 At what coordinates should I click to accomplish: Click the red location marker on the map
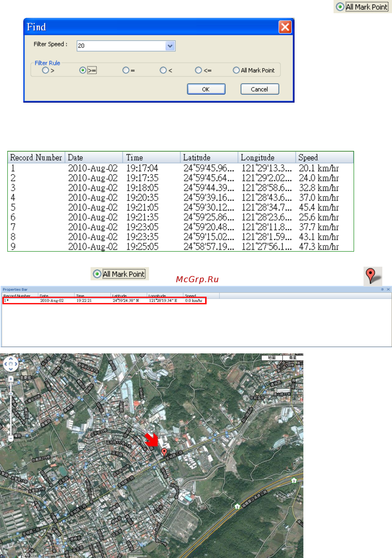(x=164, y=453)
